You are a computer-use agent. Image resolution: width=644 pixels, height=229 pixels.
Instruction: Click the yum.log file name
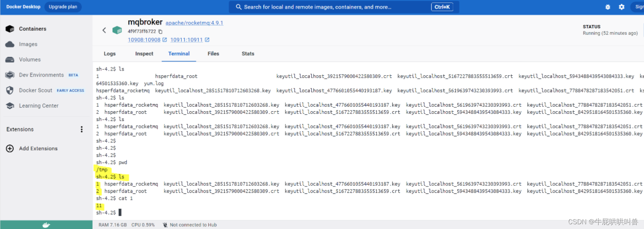click(154, 84)
